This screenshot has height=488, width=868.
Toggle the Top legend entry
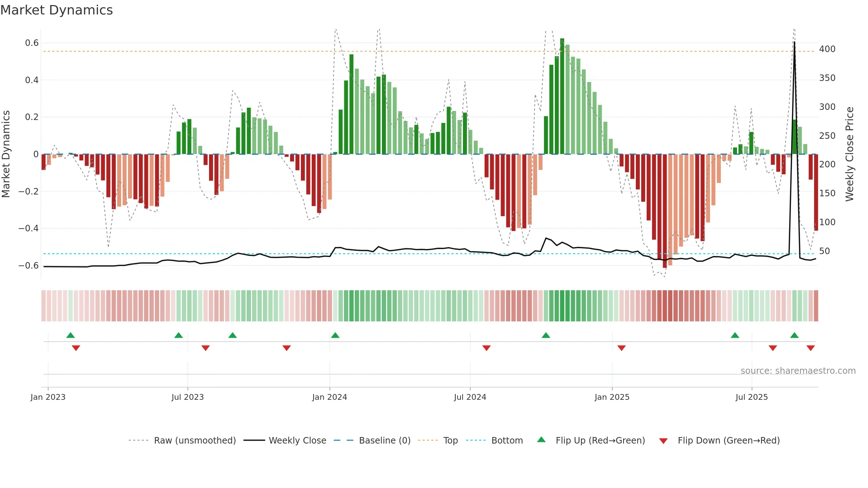[x=438, y=440]
